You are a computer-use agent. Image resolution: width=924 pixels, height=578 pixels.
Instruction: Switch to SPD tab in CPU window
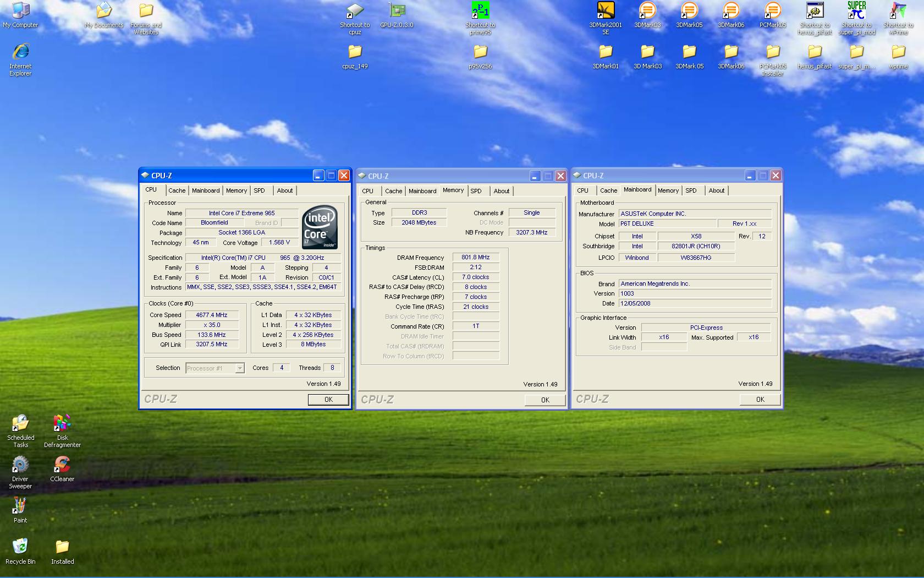point(259,190)
